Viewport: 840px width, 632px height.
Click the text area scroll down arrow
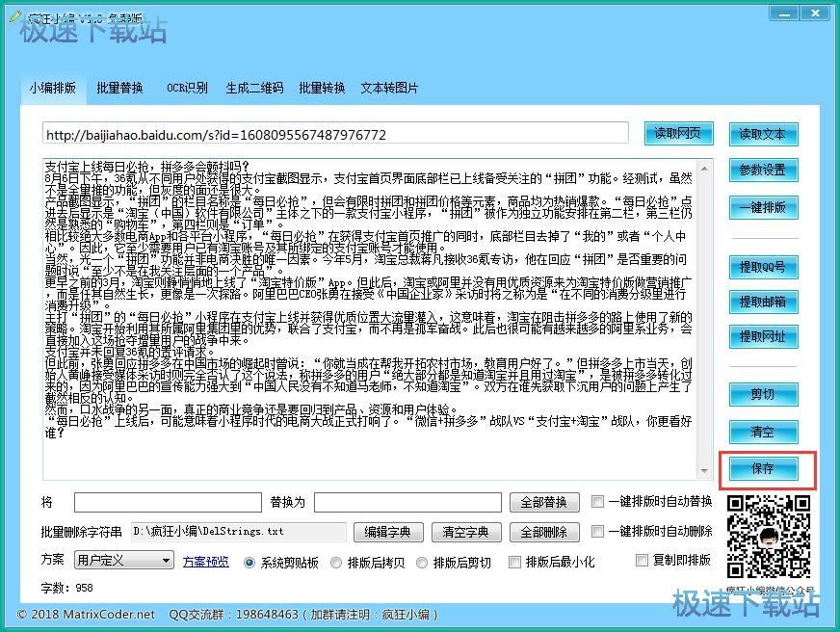pos(704,471)
